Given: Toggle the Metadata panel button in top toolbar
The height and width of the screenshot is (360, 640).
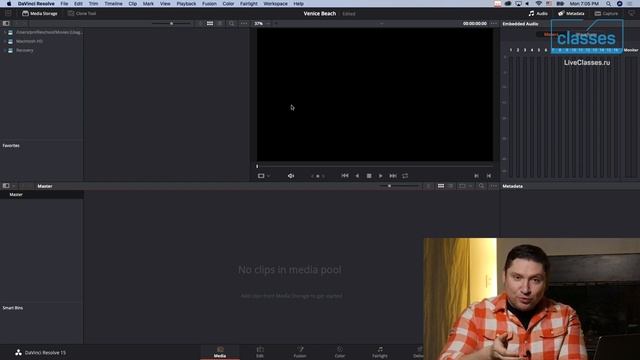Looking at the screenshot, I should point(571,13).
